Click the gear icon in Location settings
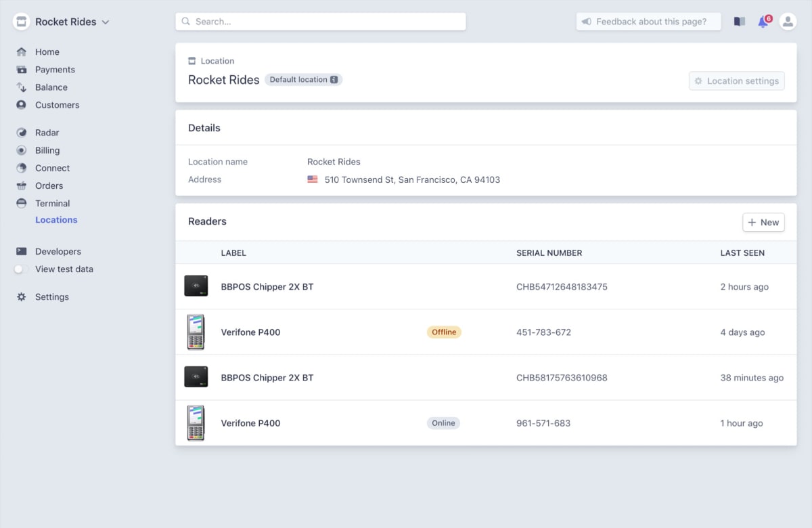The image size is (812, 528). 698,81
